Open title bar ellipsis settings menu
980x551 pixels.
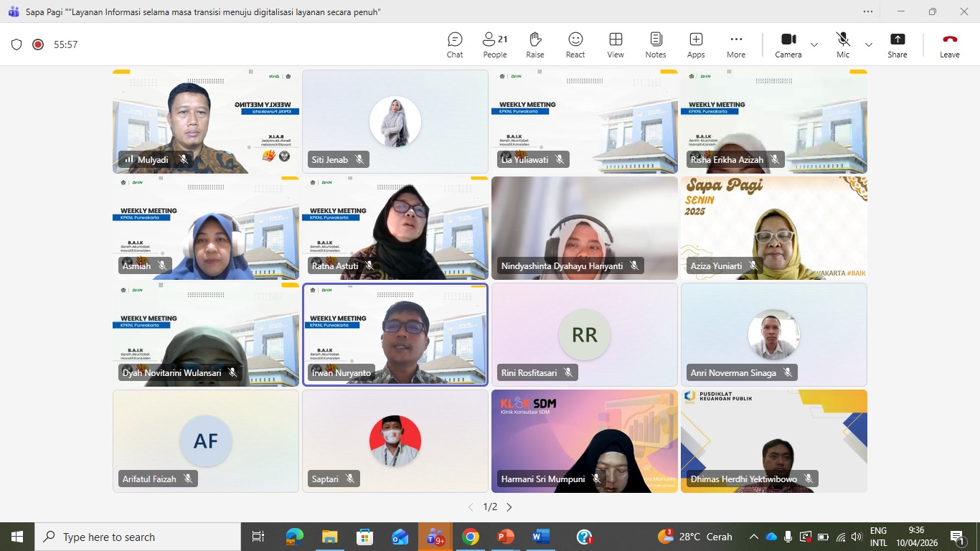click(x=868, y=11)
